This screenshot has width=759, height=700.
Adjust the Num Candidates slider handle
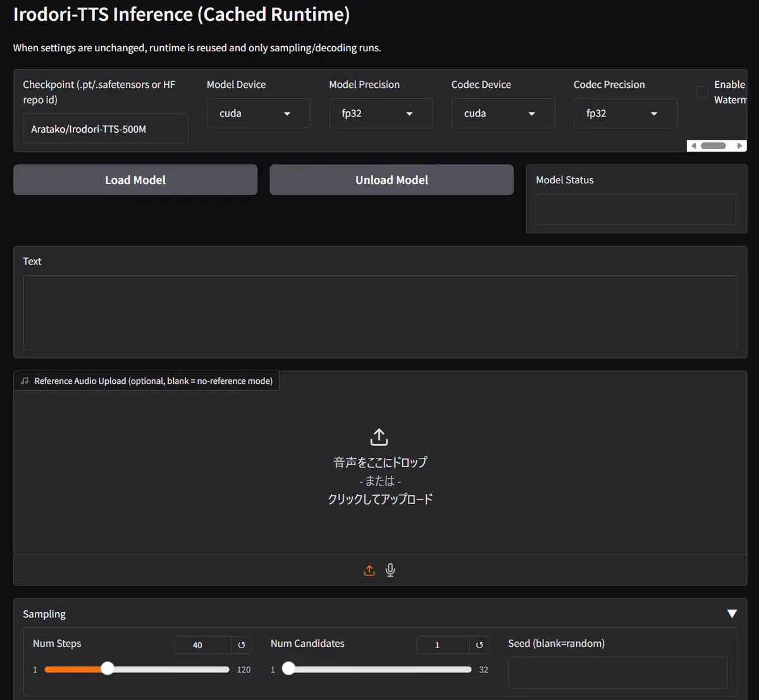pos(288,669)
